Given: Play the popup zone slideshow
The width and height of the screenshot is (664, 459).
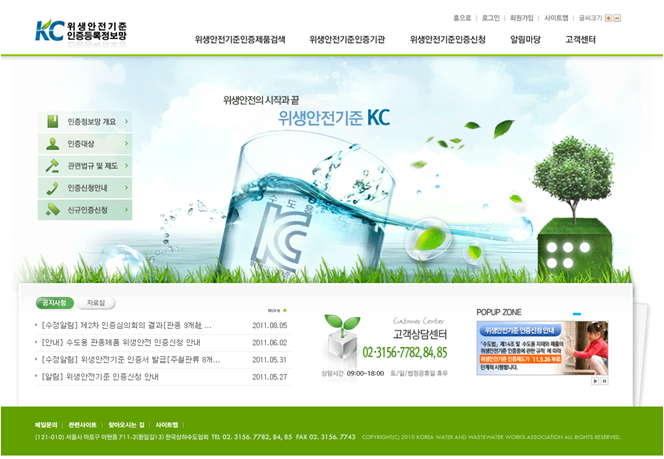Looking at the screenshot, I should 595,381.
